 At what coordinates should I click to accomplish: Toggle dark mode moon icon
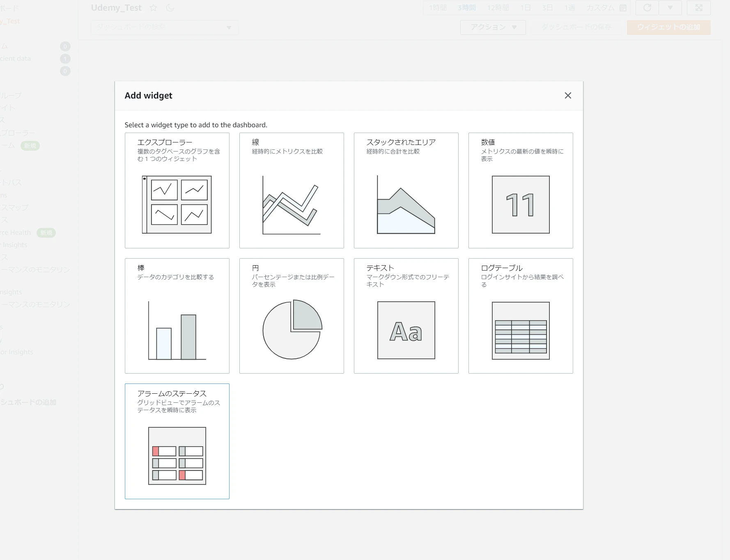tap(170, 8)
